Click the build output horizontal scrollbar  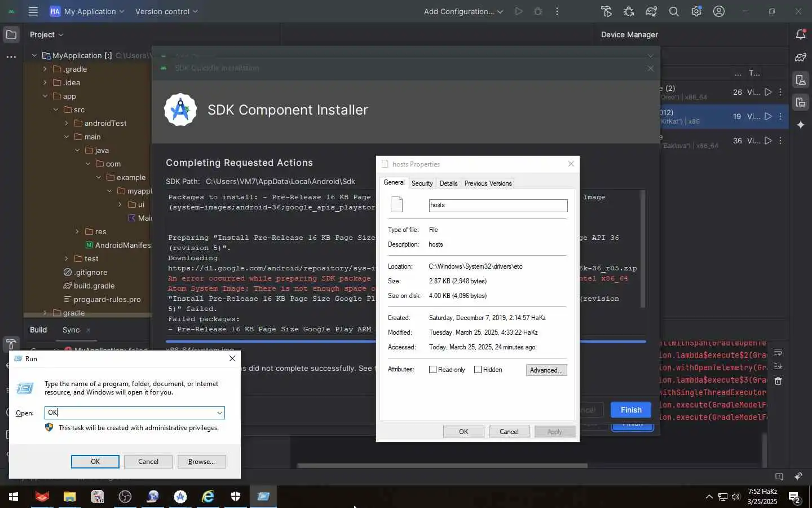pos(442,466)
